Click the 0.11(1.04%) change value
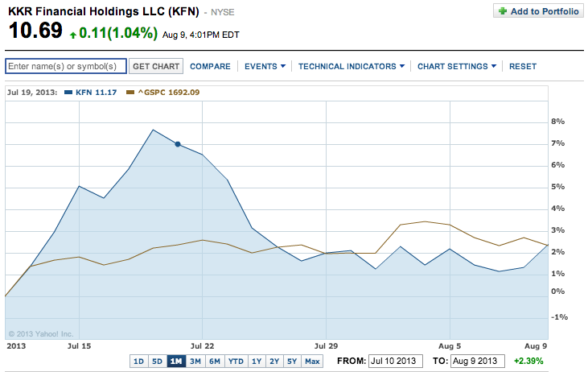The width and height of the screenshot is (588, 372). [x=118, y=33]
